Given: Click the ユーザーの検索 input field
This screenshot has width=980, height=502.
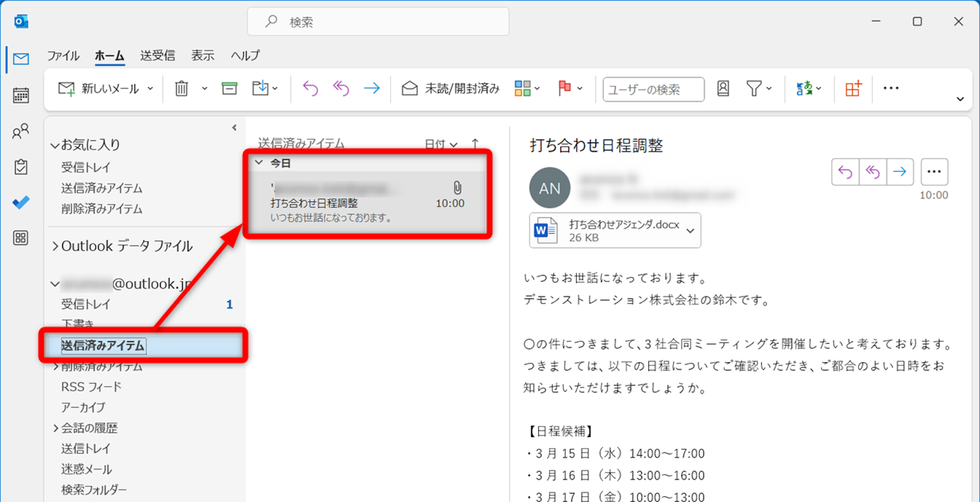Looking at the screenshot, I should pos(653,89).
